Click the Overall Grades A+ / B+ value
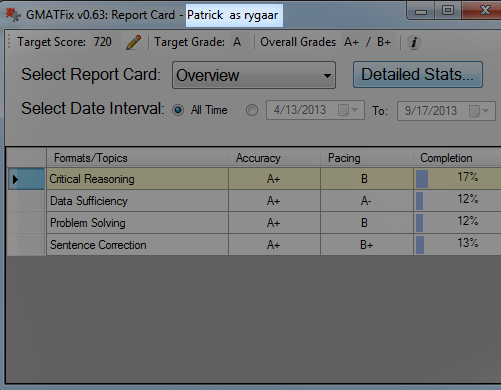 point(367,42)
